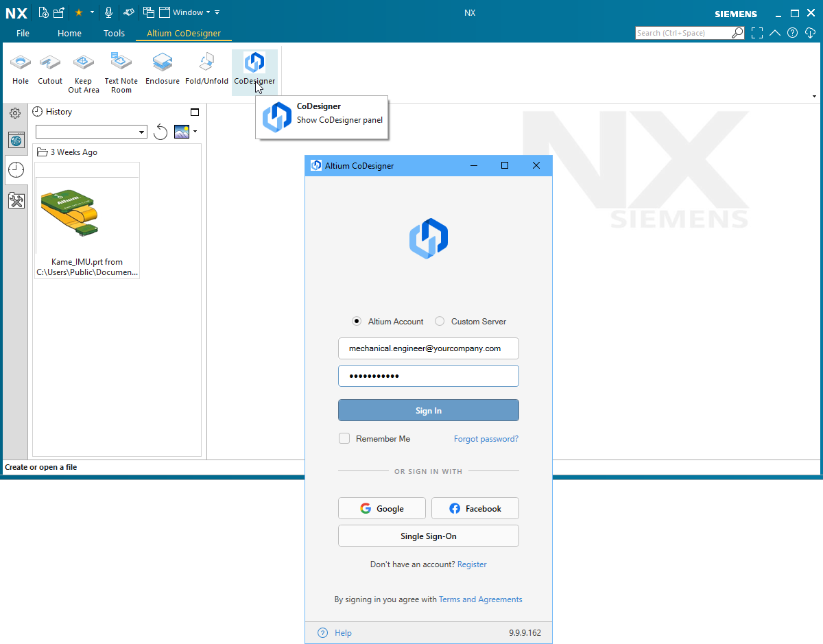Viewport: 823px width, 644px height.
Task: Switch to the Home ribbon tab
Action: pos(69,32)
